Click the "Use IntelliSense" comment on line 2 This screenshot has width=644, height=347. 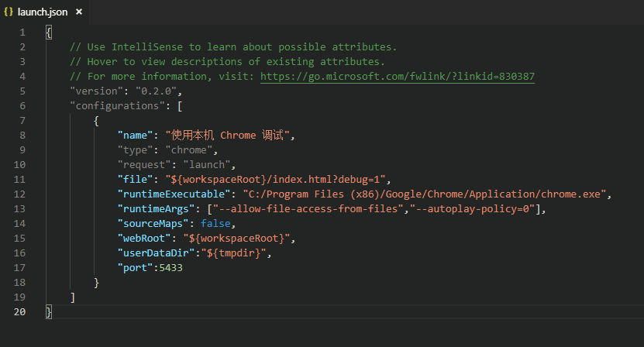233,47
